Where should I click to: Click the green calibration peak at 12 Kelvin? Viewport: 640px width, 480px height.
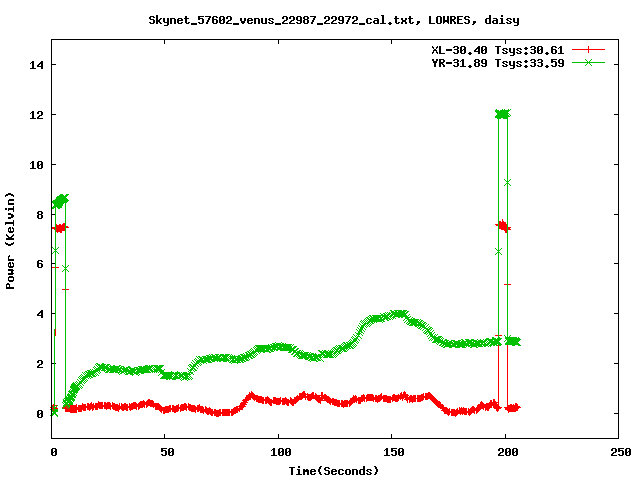click(503, 114)
